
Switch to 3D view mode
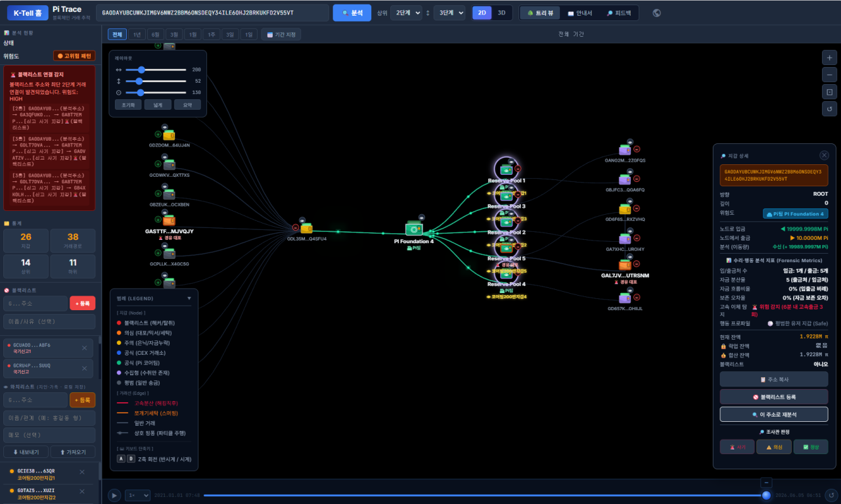[501, 13]
